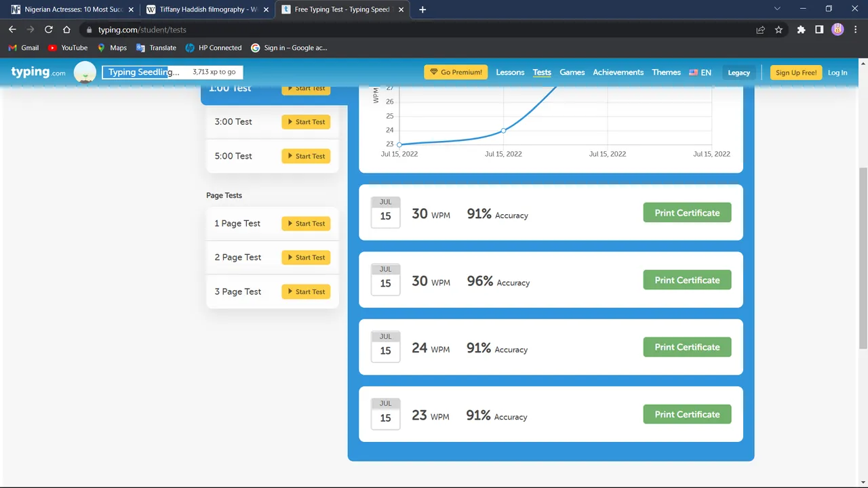
Task: Click first graph data point at 23 WPM
Action: 399,144
